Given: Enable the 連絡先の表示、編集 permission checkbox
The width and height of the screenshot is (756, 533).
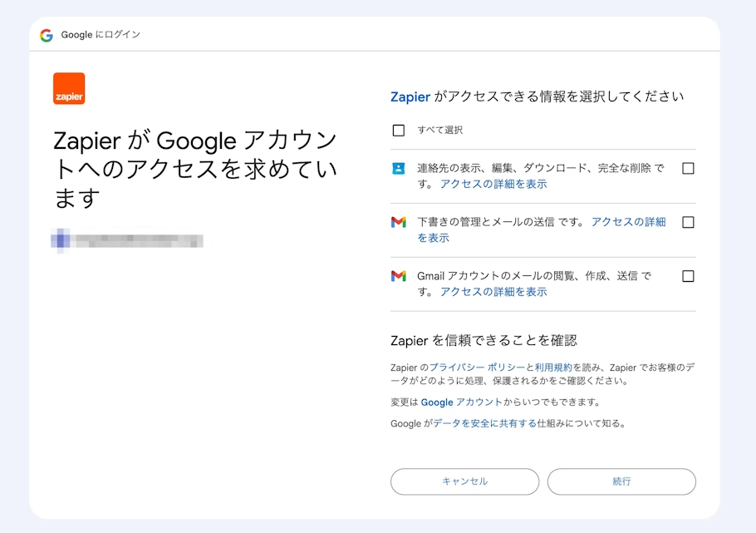Looking at the screenshot, I should click(x=688, y=169).
